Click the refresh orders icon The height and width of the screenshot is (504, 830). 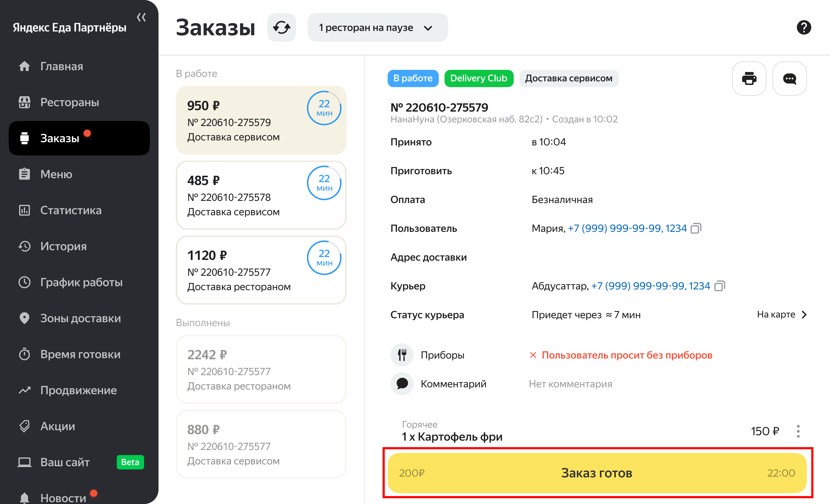[x=281, y=27]
